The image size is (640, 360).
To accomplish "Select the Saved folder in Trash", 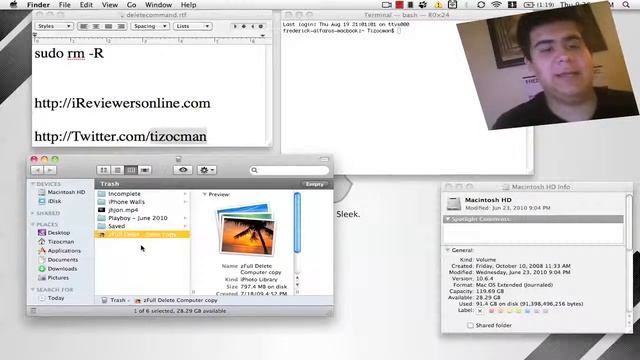I will (x=142, y=226).
